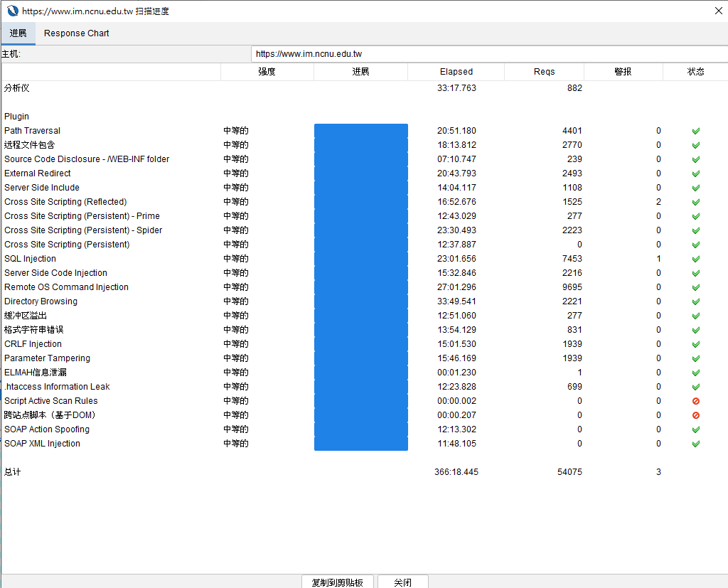Screen dimensions: 728x588
Task: Click the progress bar for Path Traversal
Action: [361, 131]
